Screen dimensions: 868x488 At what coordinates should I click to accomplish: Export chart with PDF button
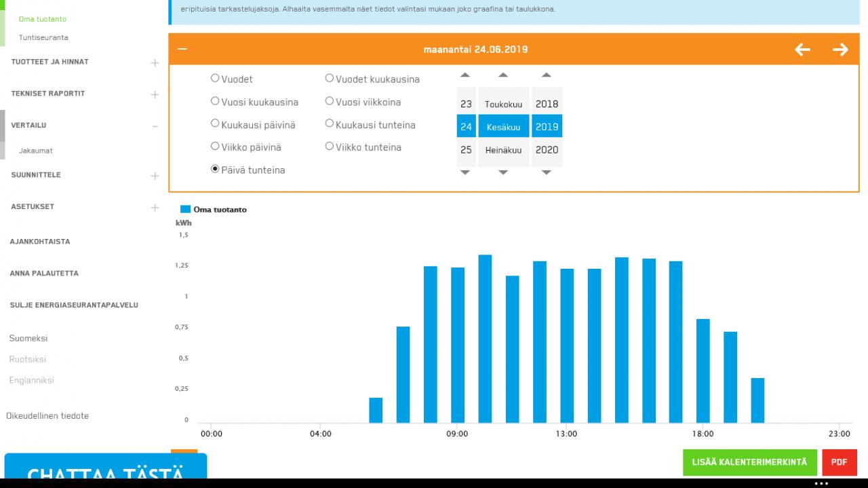tap(839, 462)
